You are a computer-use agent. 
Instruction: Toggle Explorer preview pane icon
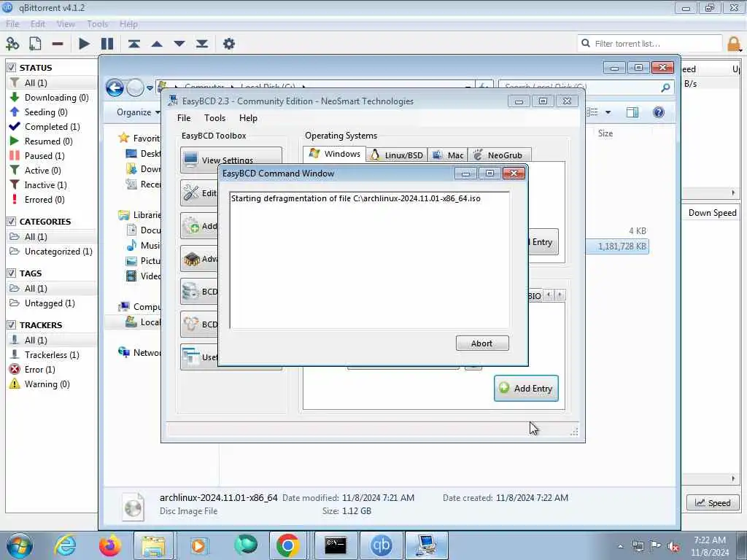pyautogui.click(x=632, y=112)
